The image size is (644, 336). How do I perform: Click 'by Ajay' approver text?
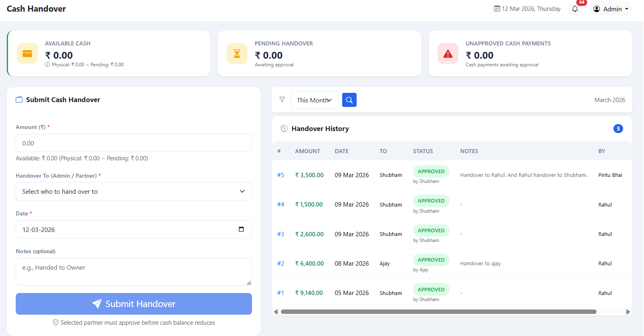coord(421,270)
